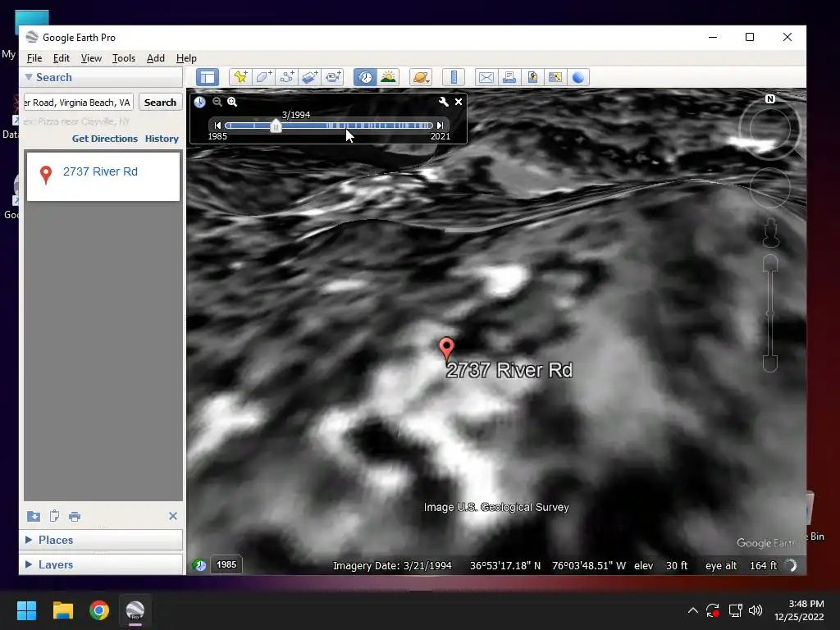Open the volume control in tray
840x630 pixels.
click(756, 610)
